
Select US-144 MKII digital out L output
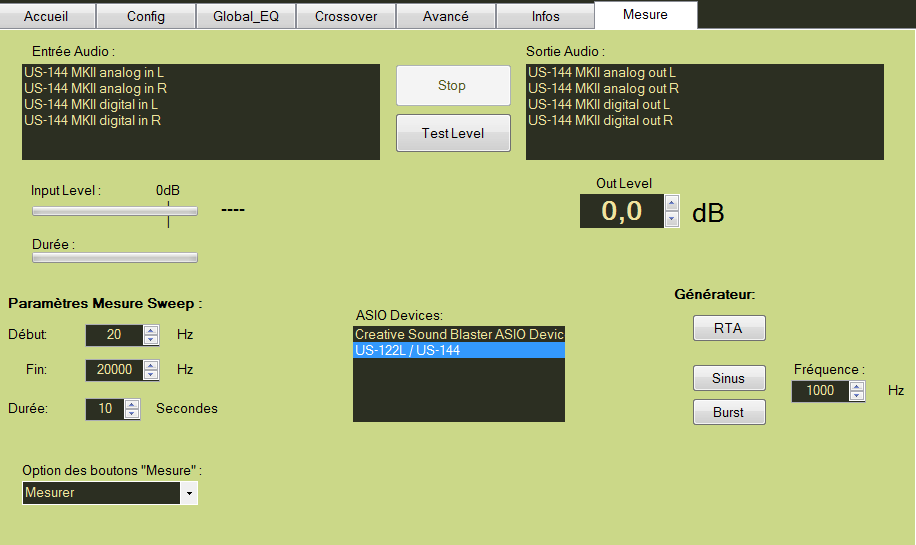599,105
